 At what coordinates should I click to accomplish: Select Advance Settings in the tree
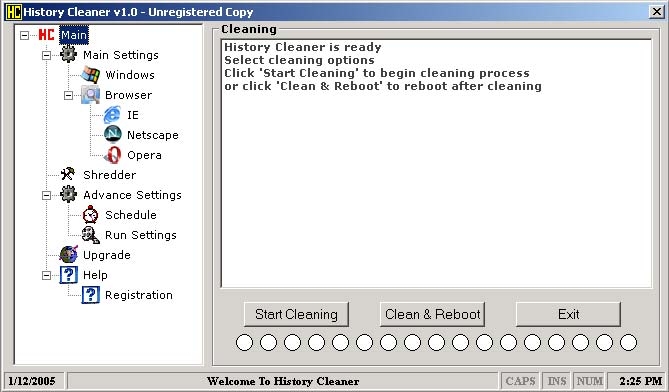tap(132, 195)
